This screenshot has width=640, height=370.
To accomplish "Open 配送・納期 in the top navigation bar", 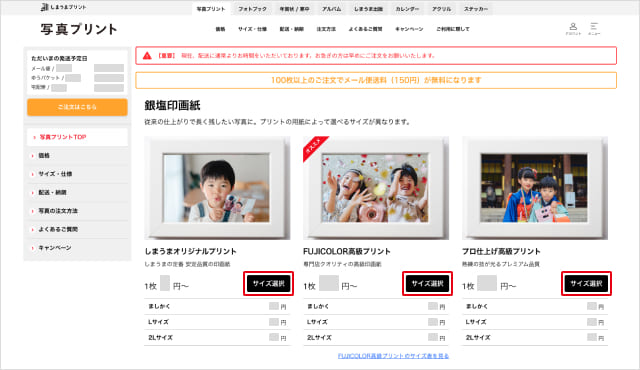I will [x=291, y=29].
